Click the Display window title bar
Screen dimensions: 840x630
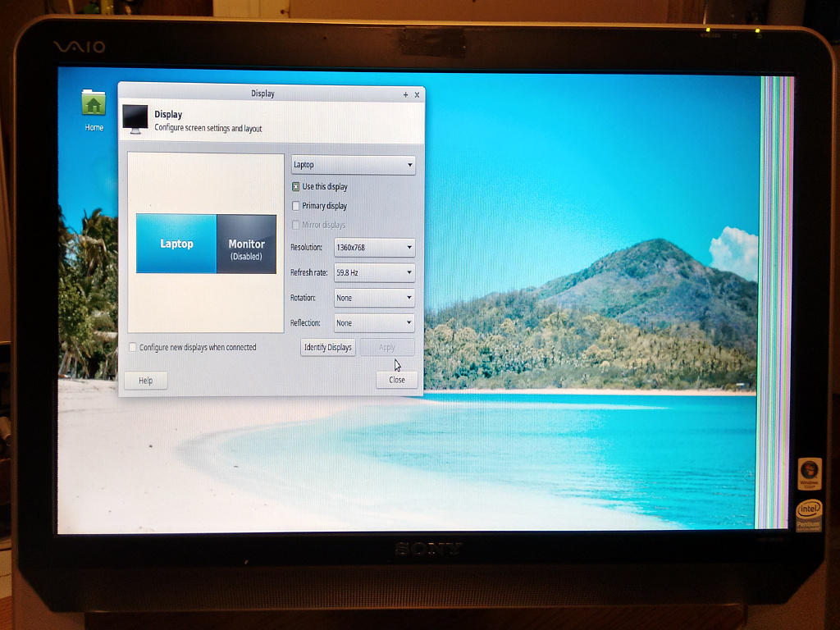tap(262, 94)
